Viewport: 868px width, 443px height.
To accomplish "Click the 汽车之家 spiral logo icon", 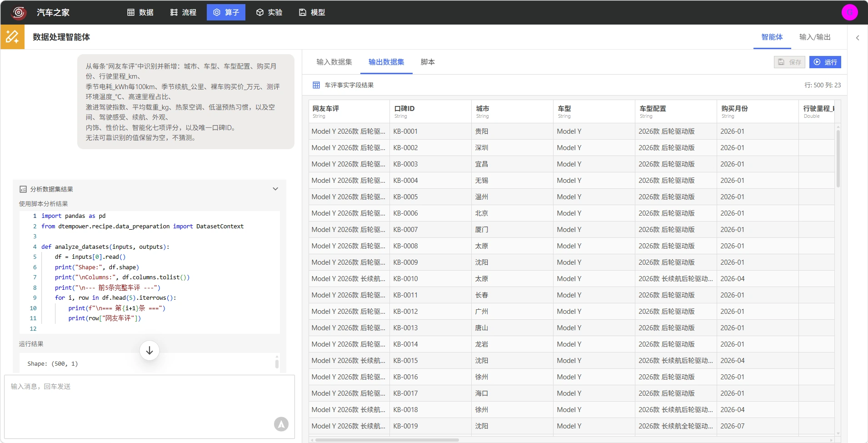I will point(19,12).
